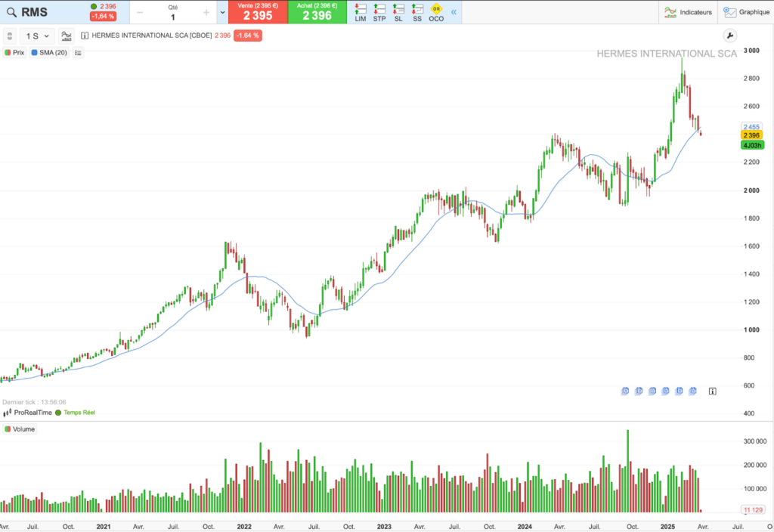Click the yellow 2 396 current price label

752,135
